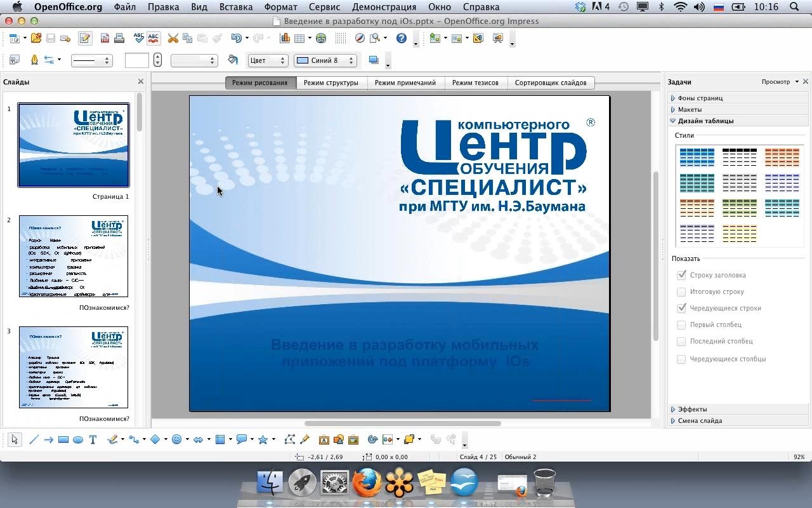This screenshot has width=812, height=508.
Task: Click the Wi-Fi status icon in menu bar
Action: 681,7
